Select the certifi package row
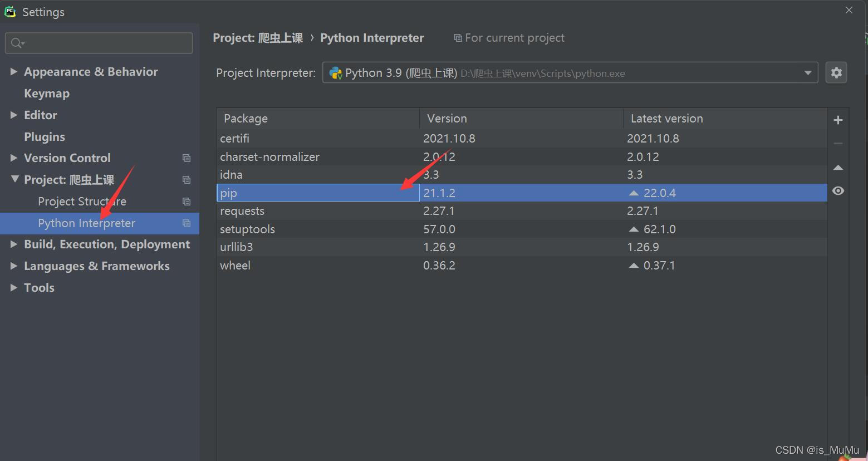868x461 pixels. pos(522,139)
